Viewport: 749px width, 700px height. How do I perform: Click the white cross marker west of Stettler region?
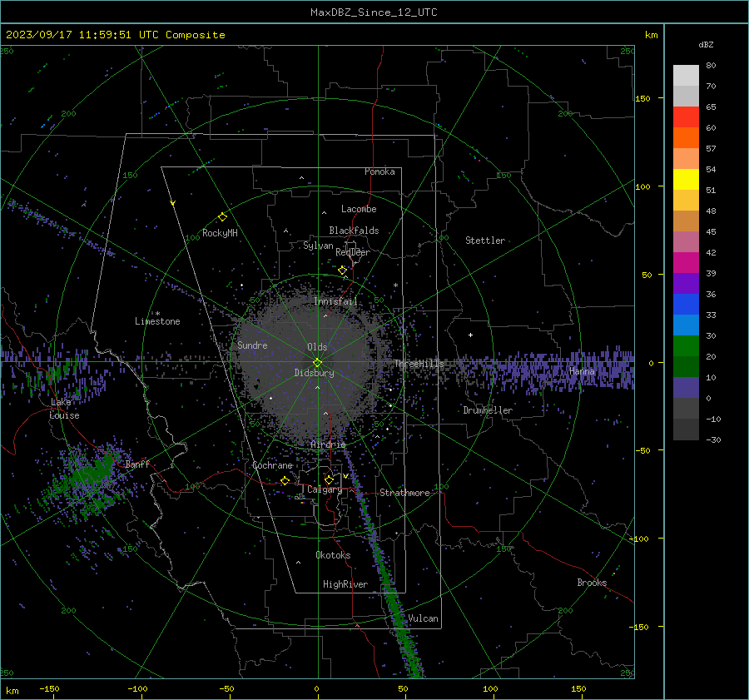[x=470, y=335]
